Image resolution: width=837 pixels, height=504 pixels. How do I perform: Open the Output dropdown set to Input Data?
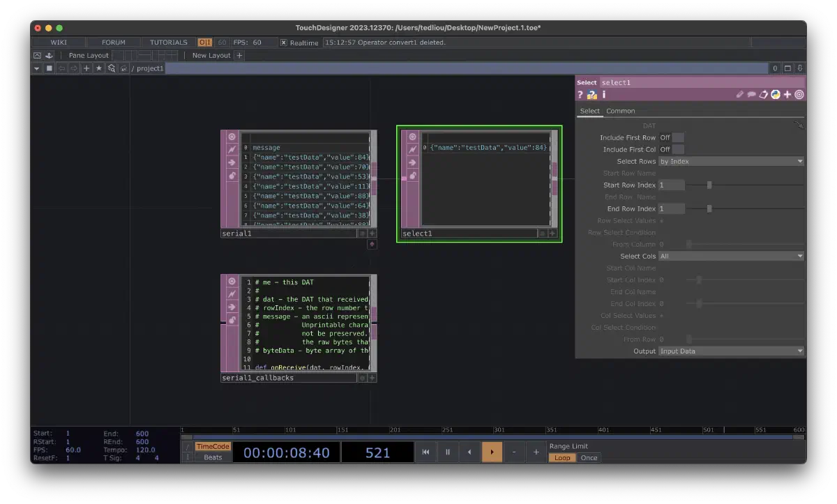(x=730, y=351)
